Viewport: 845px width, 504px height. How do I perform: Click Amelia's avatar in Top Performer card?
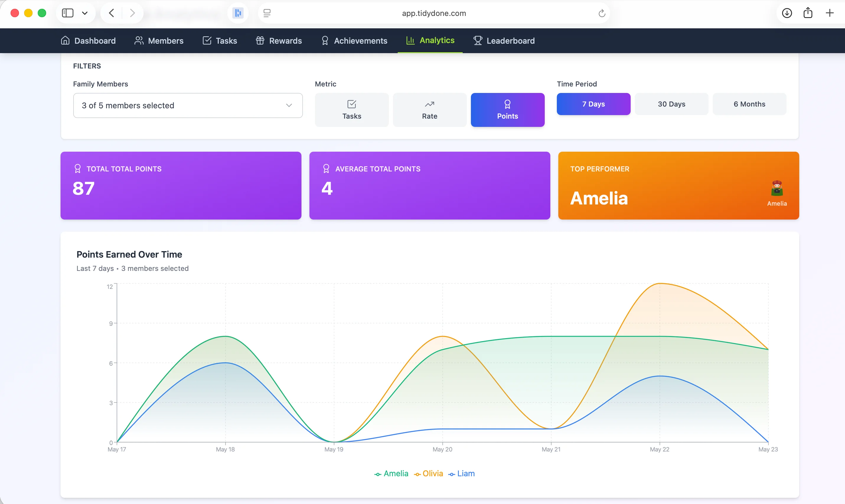click(x=777, y=188)
